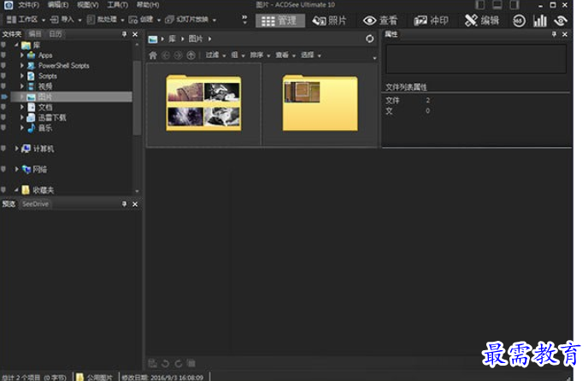This screenshot has width=588, height=381.
Task: Switch to the SeeDrive tab
Action: coord(35,204)
